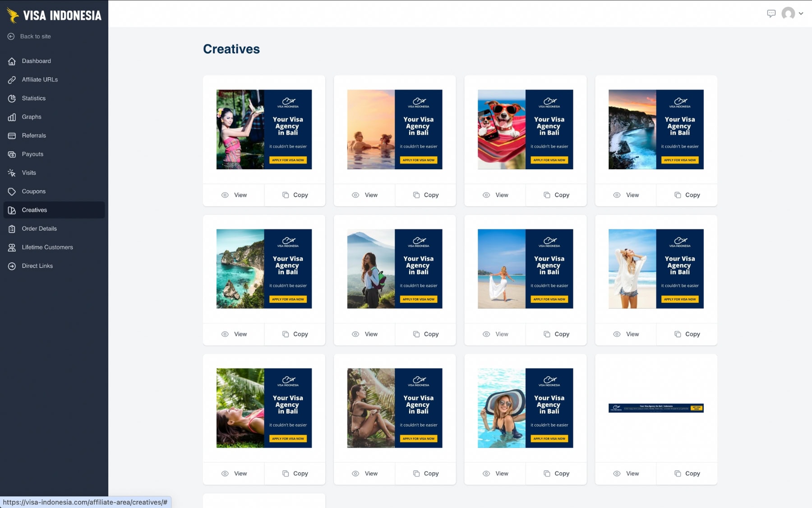Click the user avatar in the top right

[x=788, y=14]
